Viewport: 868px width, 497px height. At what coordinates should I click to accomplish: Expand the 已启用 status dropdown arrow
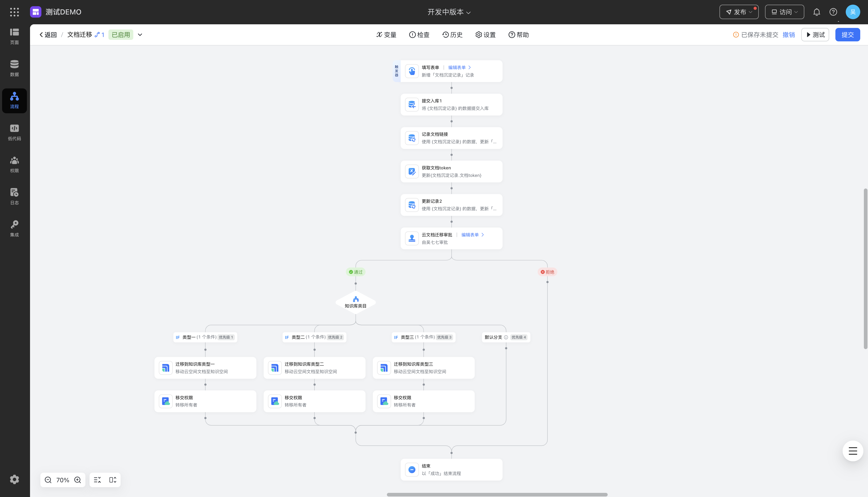(140, 34)
